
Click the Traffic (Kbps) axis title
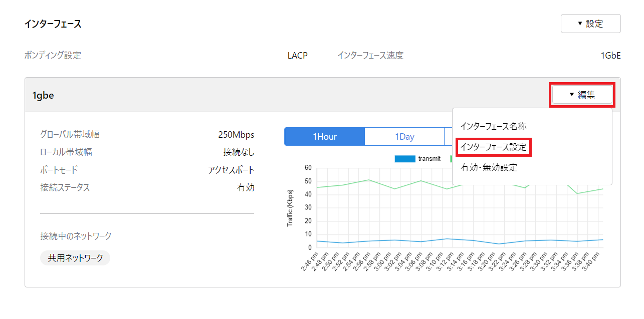[290, 208]
